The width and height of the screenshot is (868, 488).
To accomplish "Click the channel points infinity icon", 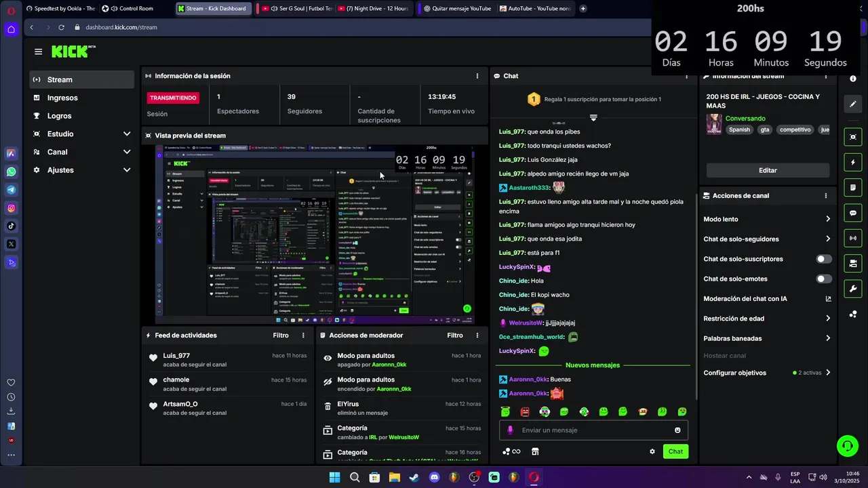I will tap(511, 451).
